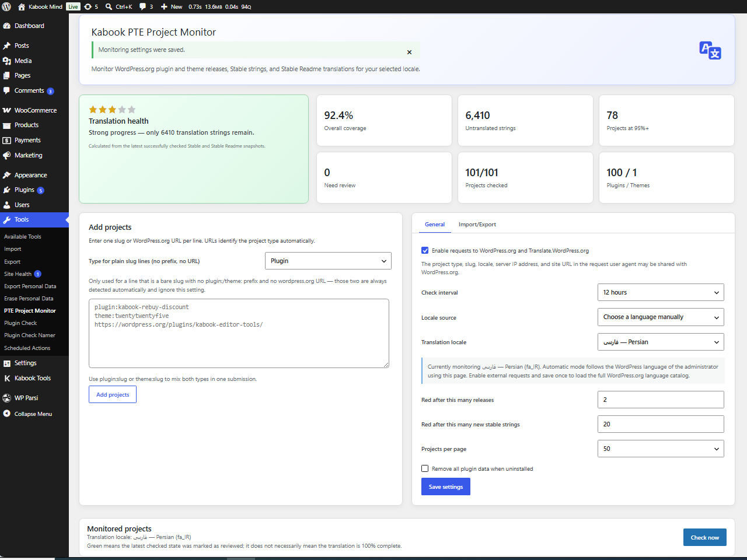Open the Locale source dropdown
Screen dimensions: 747x560
[661, 317]
